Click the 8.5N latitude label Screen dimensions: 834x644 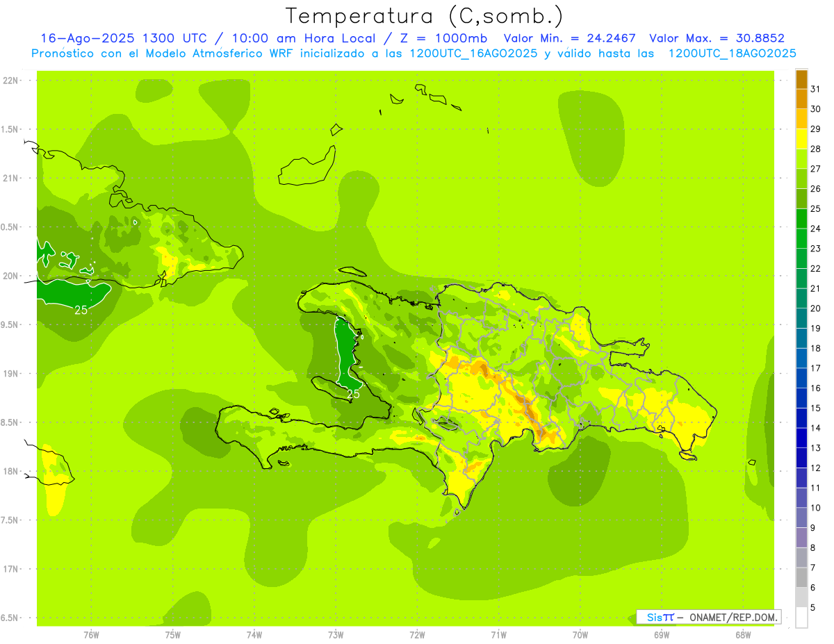click(x=10, y=422)
